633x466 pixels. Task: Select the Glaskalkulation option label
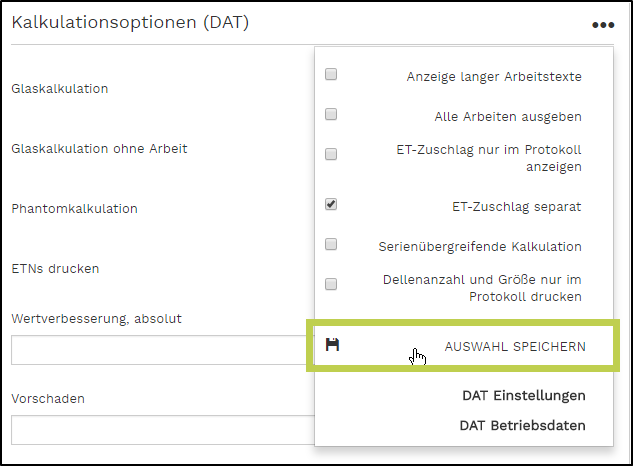(x=60, y=89)
